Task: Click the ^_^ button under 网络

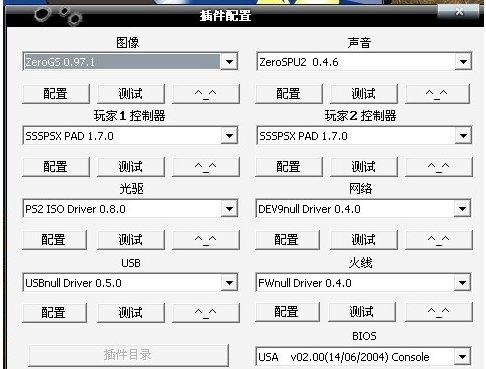Action: 439,240
